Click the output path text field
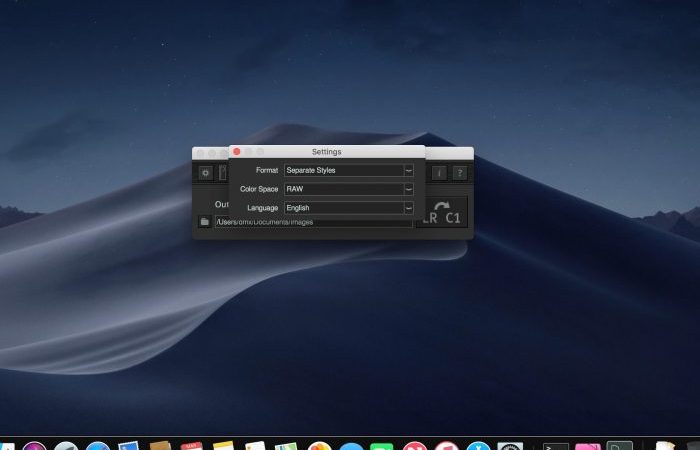 [313, 222]
